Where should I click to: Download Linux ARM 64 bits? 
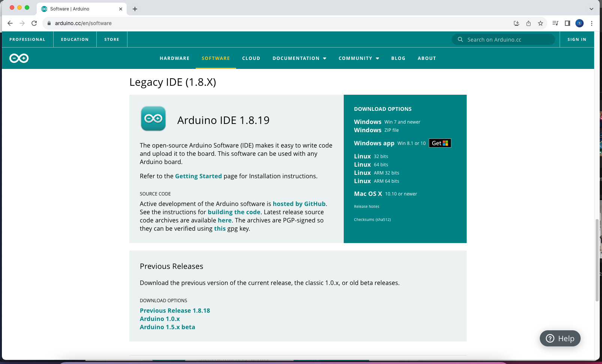pos(377,181)
